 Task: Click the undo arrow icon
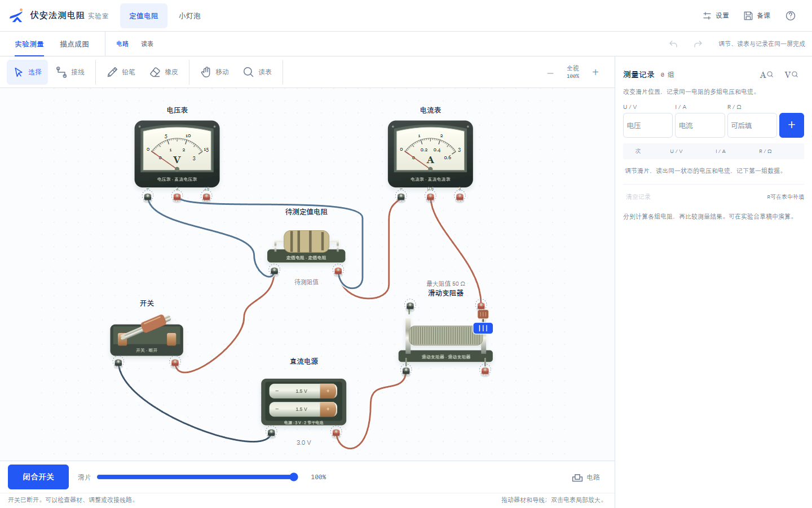(x=673, y=44)
